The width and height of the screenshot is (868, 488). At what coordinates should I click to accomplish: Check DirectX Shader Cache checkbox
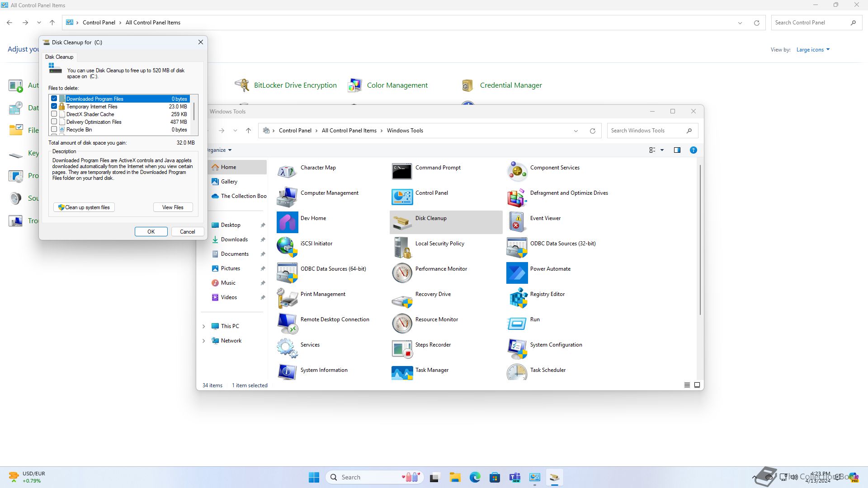[54, 114]
